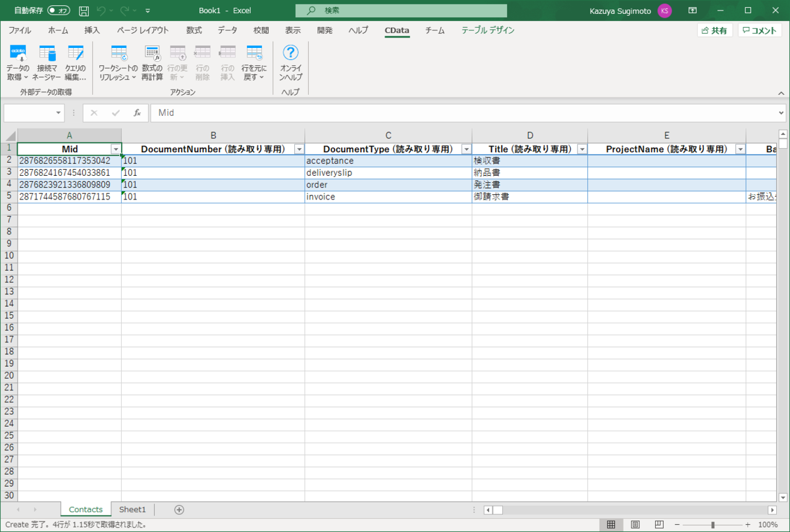Open DocumentType column filter dropdown

click(466, 149)
